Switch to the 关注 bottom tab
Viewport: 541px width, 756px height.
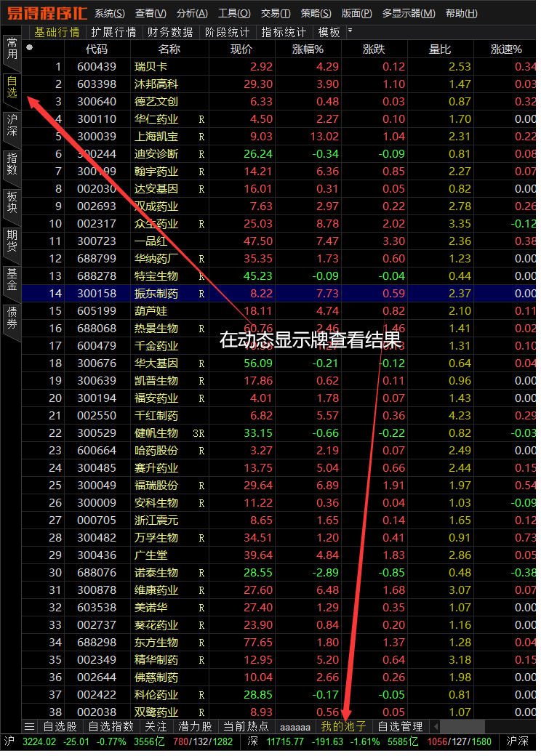(x=156, y=726)
